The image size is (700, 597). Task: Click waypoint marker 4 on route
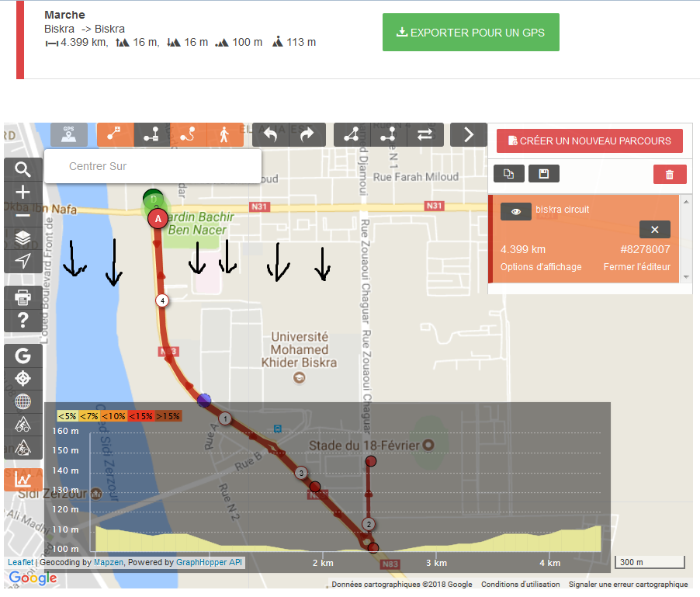(x=162, y=300)
